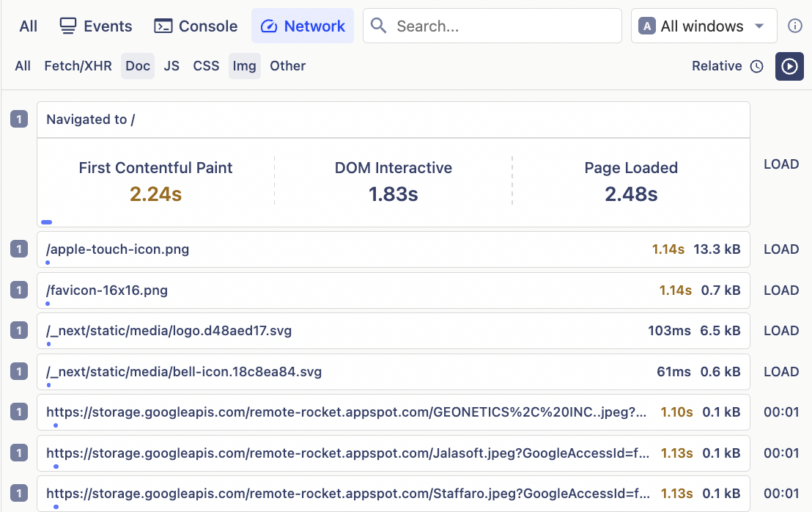The image size is (812, 512).
Task: Enable the CSS request filter
Action: pos(206,66)
